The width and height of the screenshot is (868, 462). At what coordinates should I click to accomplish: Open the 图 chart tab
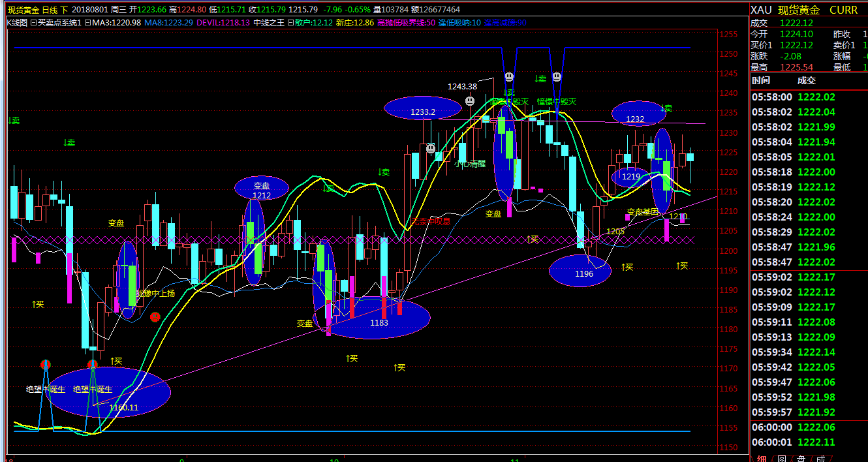(x=781, y=459)
